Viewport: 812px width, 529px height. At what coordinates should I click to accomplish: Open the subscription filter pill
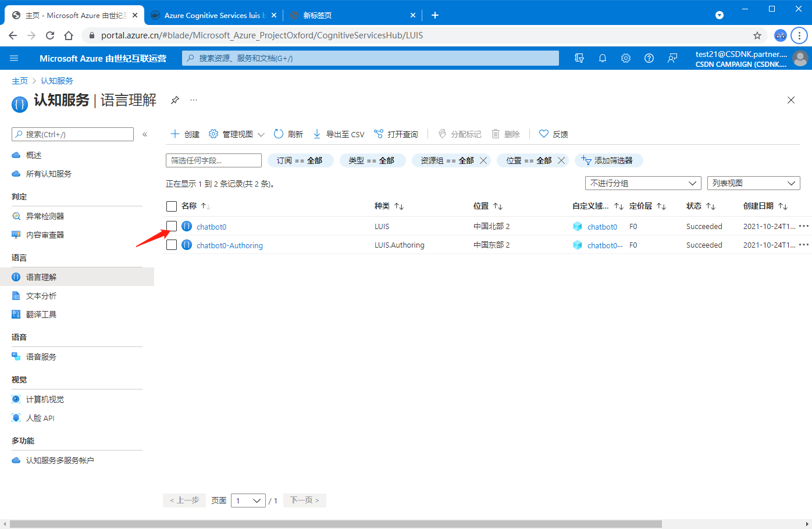click(300, 160)
